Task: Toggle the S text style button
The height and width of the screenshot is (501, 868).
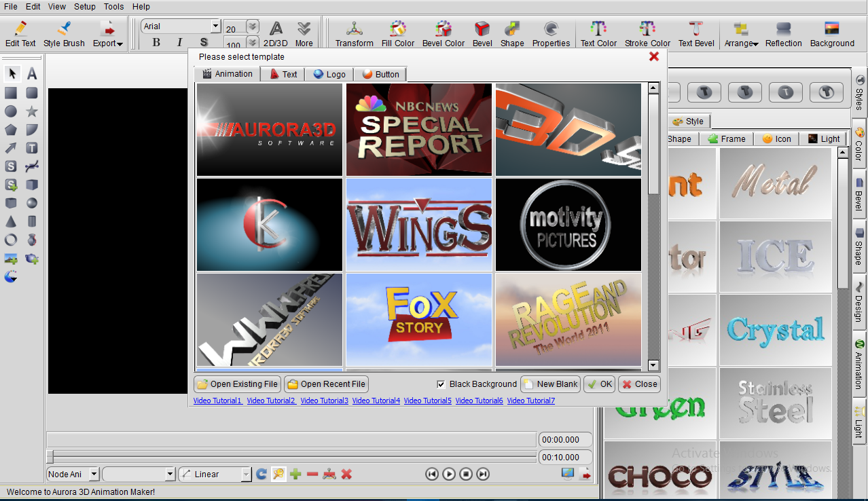Action: (x=204, y=42)
